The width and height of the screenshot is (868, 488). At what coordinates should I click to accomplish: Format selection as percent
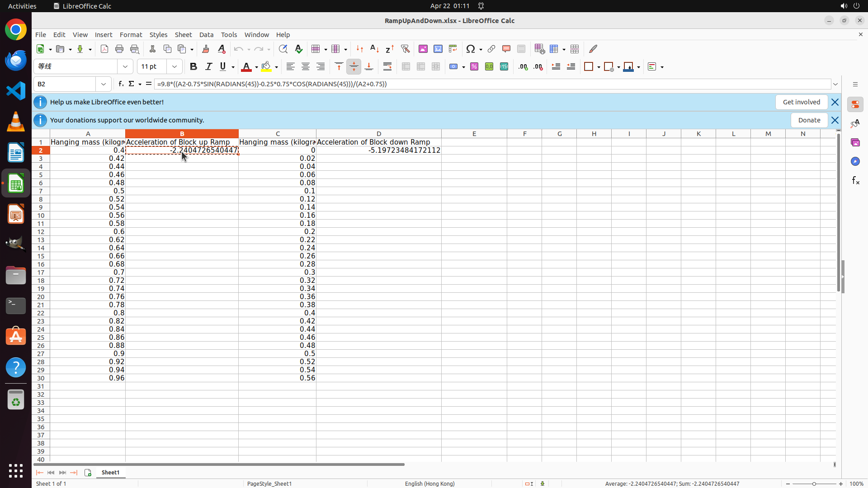tap(474, 67)
